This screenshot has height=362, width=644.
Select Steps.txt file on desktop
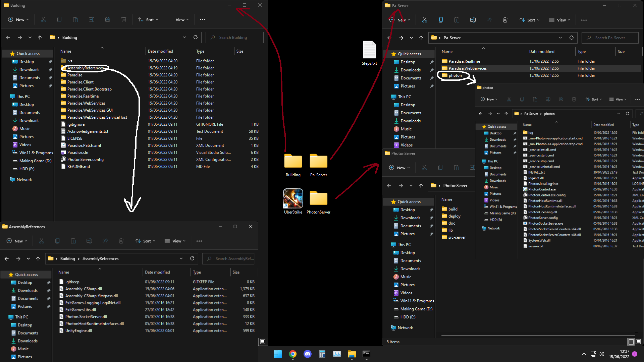click(370, 53)
